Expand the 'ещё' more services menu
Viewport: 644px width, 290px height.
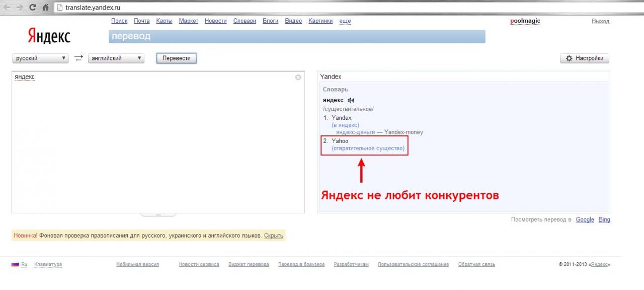tap(345, 21)
